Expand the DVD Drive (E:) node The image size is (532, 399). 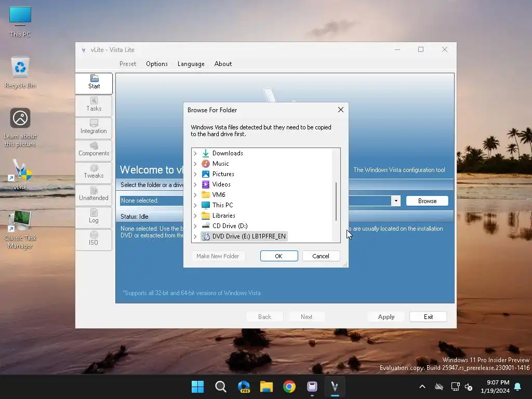click(x=195, y=236)
